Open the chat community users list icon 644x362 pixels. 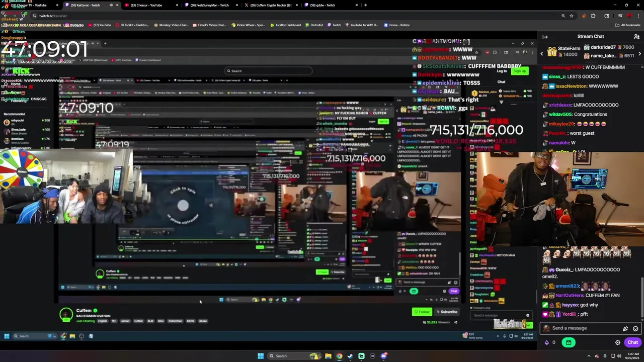[x=636, y=37]
